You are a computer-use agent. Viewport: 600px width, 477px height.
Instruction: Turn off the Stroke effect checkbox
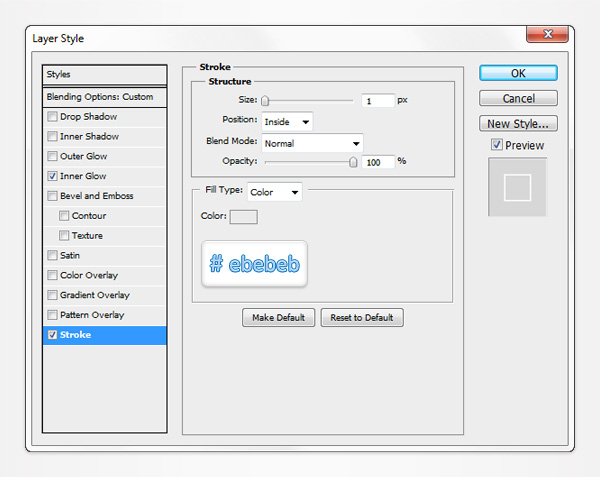tap(52, 335)
